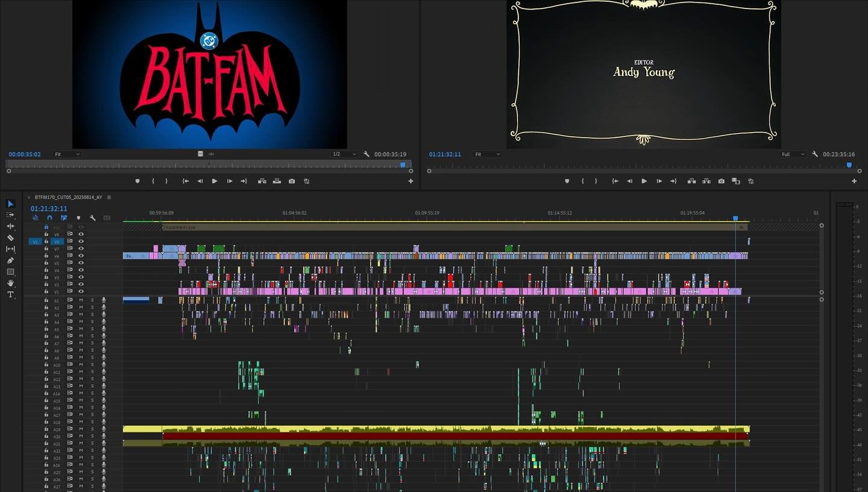Screen dimensions: 868x492
Task: Enable voice-over record on track A2
Action: (x=104, y=307)
